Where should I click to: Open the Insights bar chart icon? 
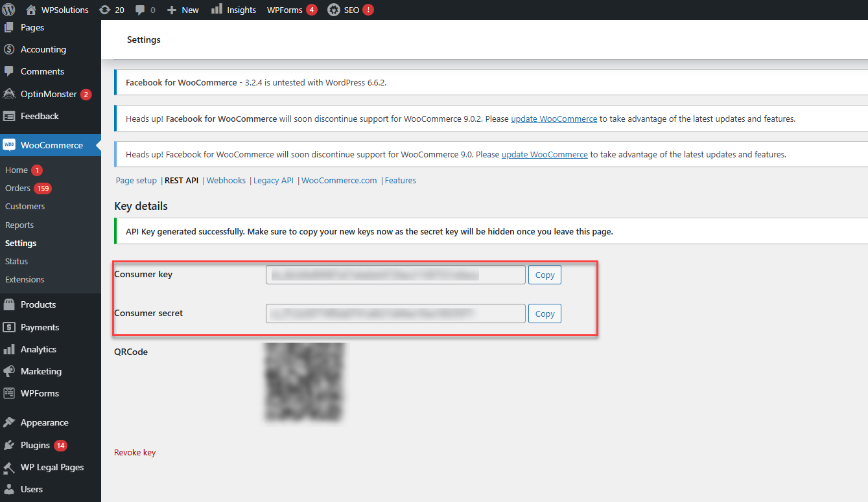217,9
